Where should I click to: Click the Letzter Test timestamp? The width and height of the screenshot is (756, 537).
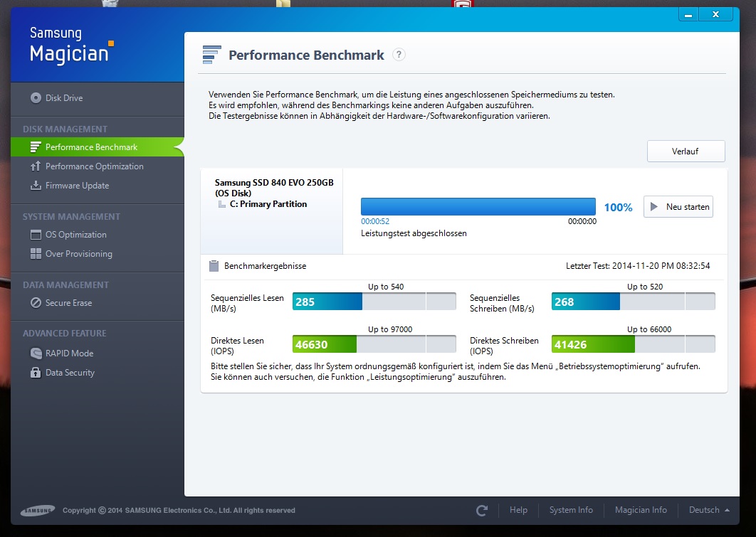[x=638, y=266]
